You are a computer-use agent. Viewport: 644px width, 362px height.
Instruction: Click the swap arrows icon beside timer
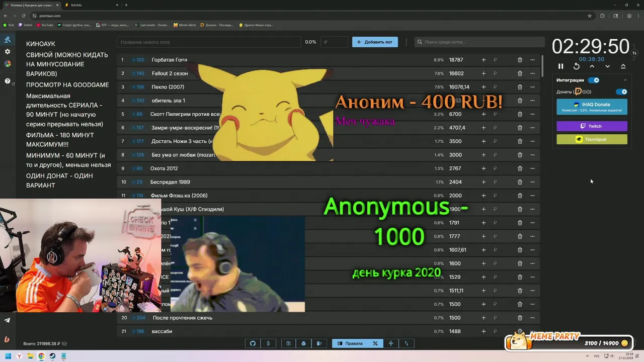[x=634, y=53]
